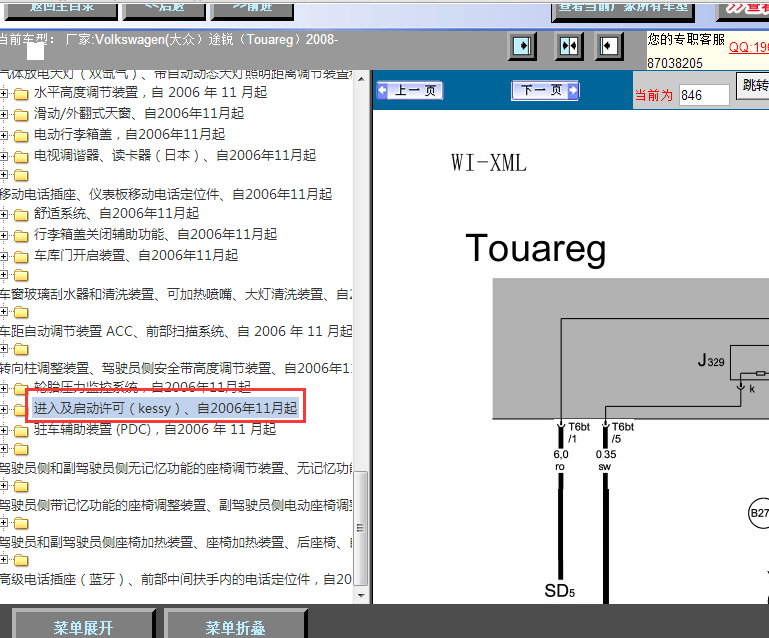Click 菜单展开 expand menu button
The image size is (769, 638).
[x=83, y=626]
